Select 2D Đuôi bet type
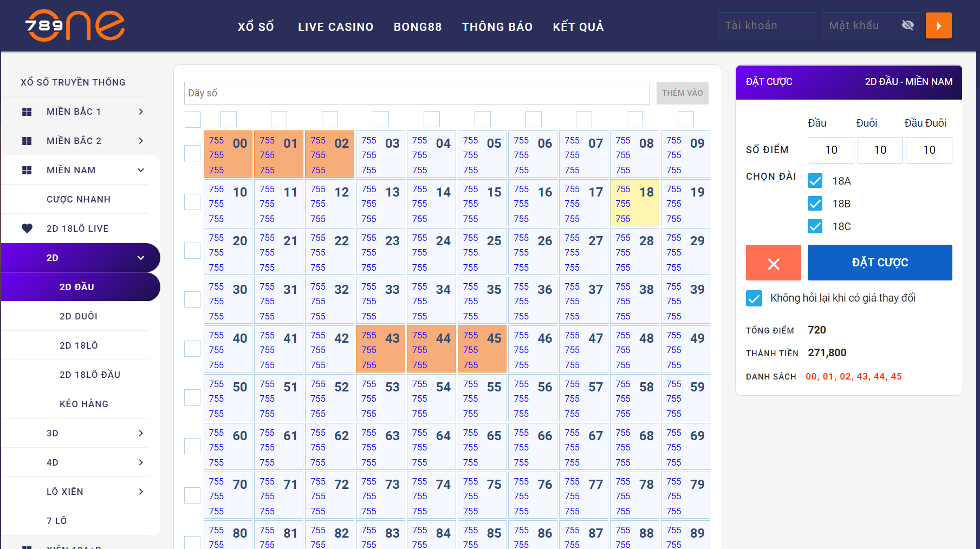980x549 pixels. (x=79, y=316)
